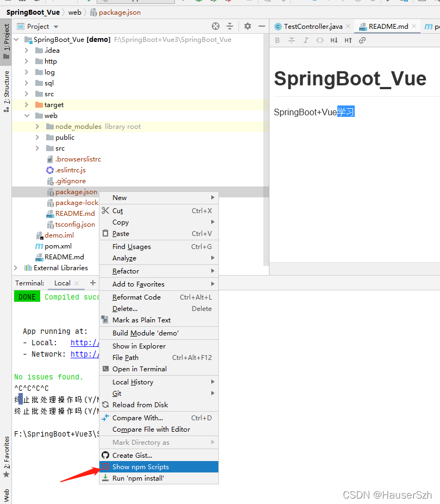Collapse the web folder

tap(27, 116)
